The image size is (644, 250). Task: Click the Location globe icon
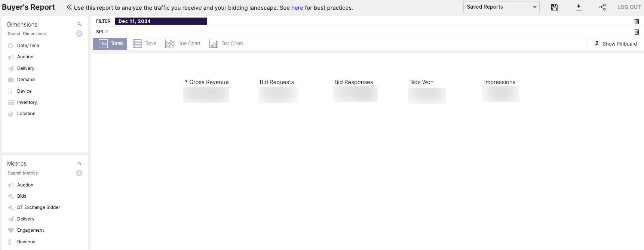[10, 114]
